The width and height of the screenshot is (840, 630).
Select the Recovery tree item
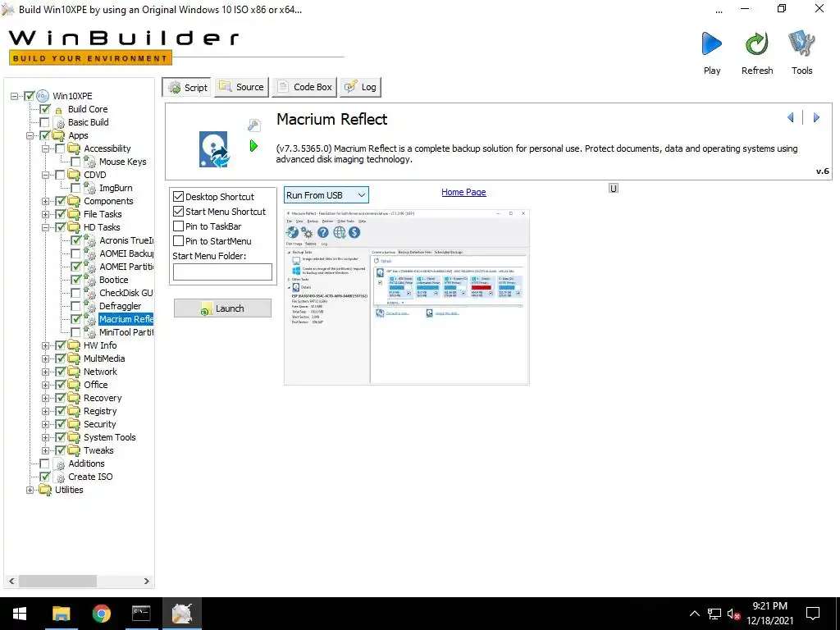point(103,398)
